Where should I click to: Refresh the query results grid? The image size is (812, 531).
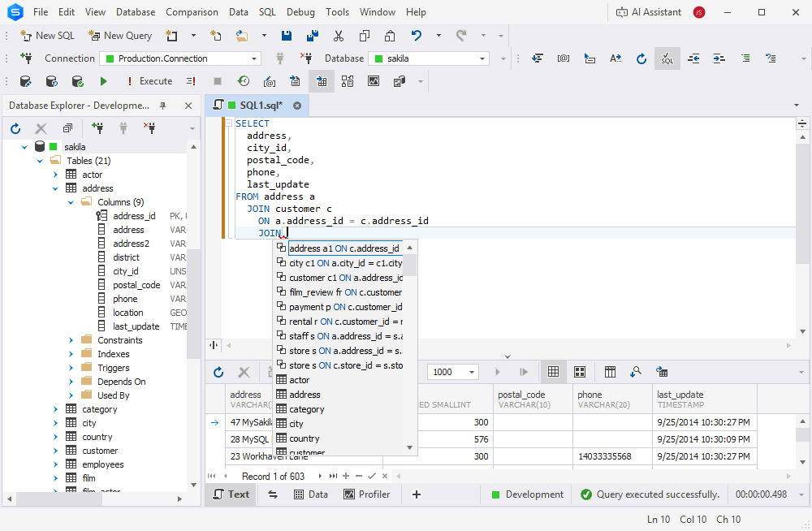coord(218,373)
